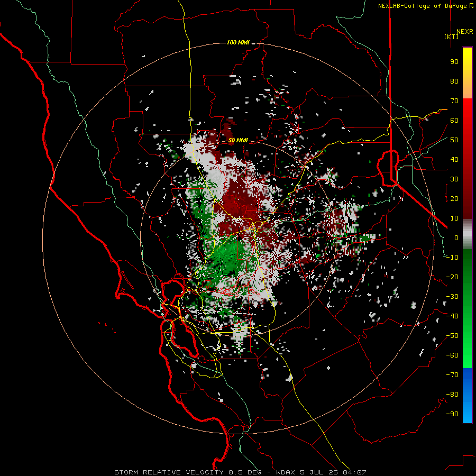Image resolution: width=476 pixels, height=476 pixels.
Task: Click the 10 value on the velocity scale
Action: tap(454, 218)
